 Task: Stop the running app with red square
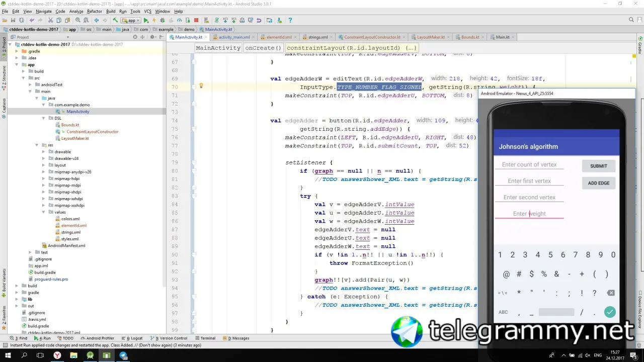[x=196, y=21]
